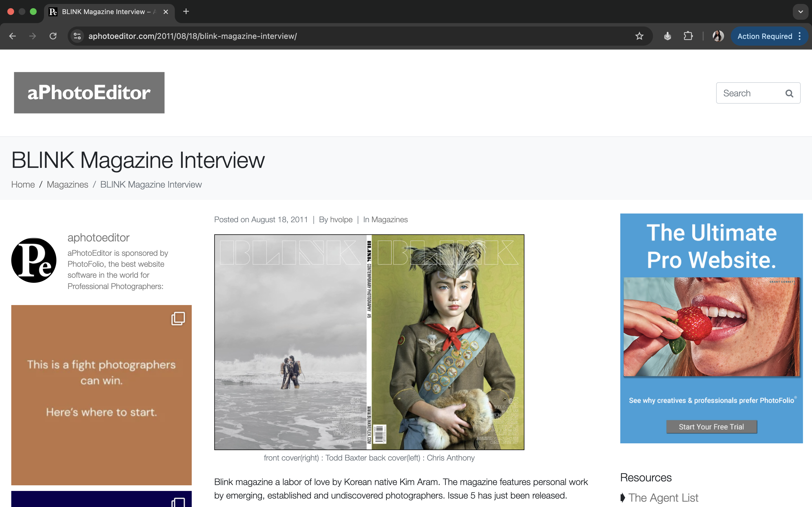Open the Extensions puzzle icon

pos(688,36)
